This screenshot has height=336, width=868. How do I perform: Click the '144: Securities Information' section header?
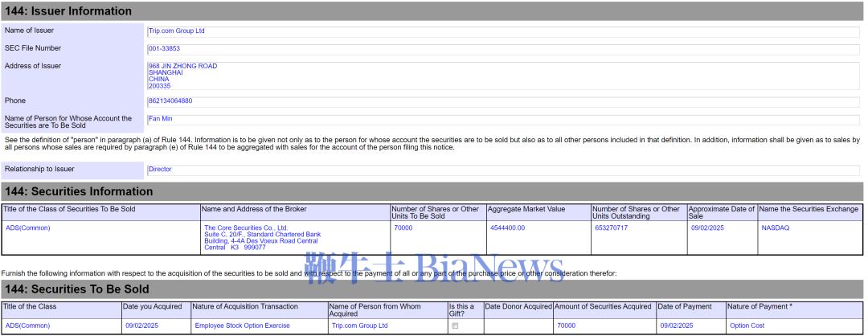tap(79, 191)
